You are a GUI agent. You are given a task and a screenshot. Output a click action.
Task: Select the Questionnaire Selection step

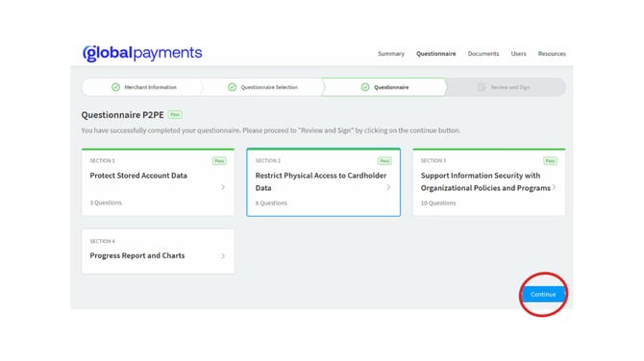tap(262, 87)
